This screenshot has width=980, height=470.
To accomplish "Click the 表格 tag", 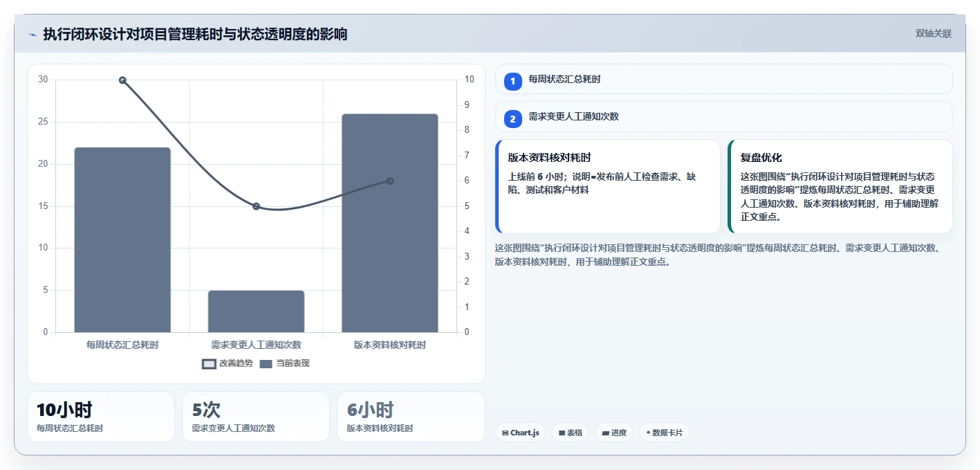I will pyautogui.click(x=570, y=433).
